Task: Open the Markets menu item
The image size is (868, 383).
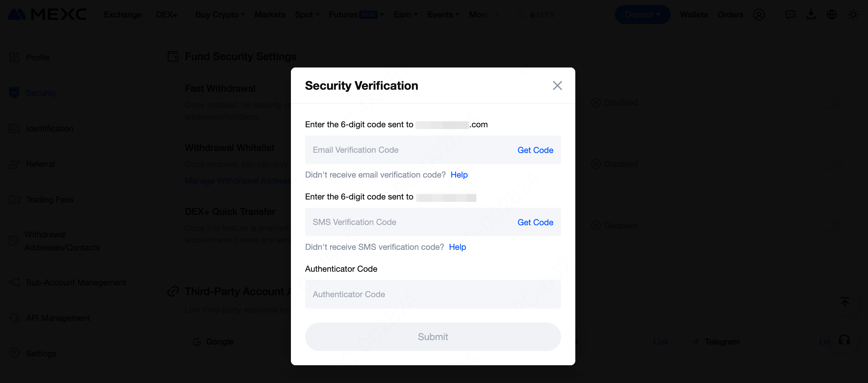Action: point(270,15)
